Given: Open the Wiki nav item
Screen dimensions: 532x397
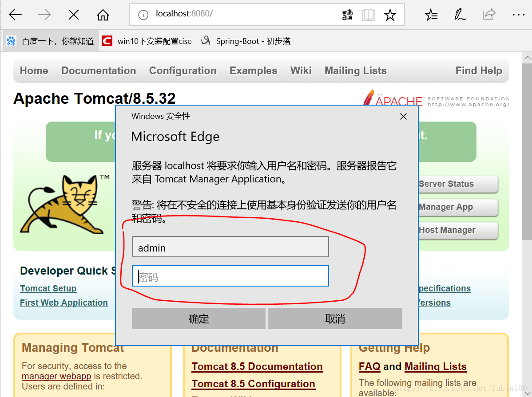Looking at the screenshot, I should [301, 71].
